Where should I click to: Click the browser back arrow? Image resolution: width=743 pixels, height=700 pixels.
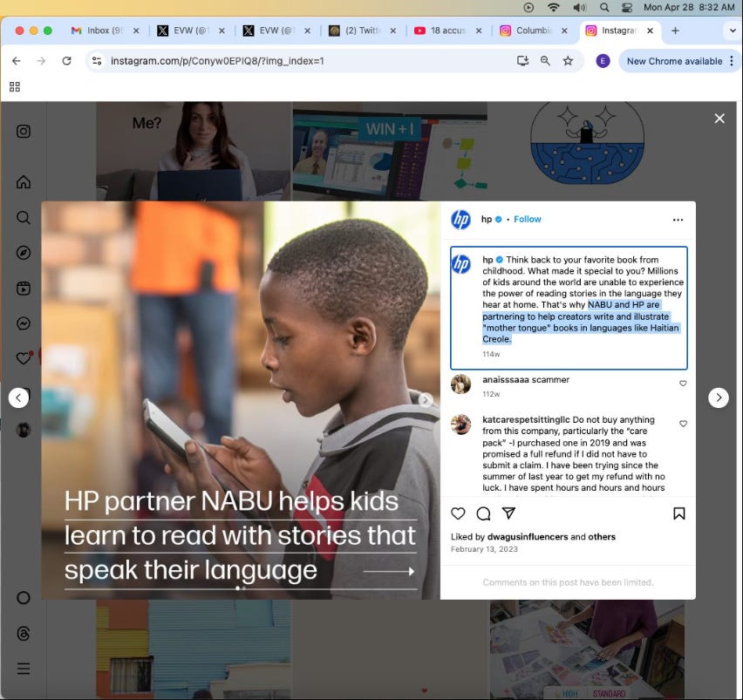[16, 61]
